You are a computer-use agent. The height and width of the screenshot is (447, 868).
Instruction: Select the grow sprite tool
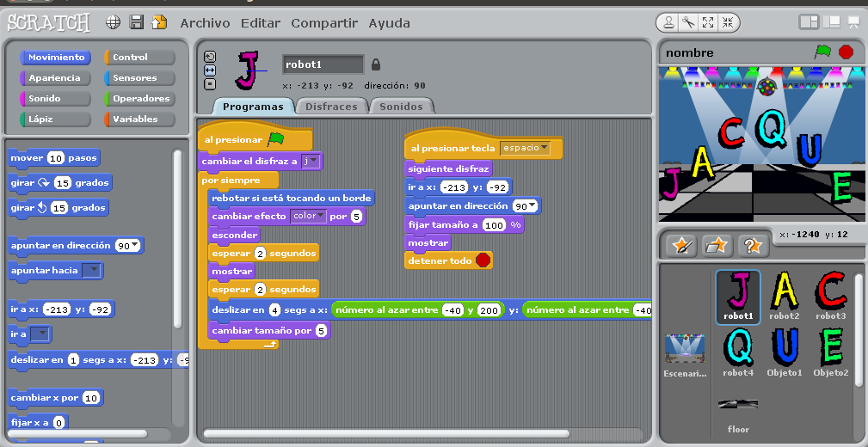click(708, 22)
